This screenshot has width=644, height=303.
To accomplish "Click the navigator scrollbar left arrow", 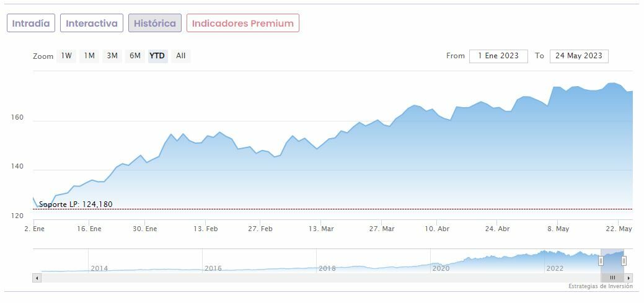I will [x=37, y=278].
